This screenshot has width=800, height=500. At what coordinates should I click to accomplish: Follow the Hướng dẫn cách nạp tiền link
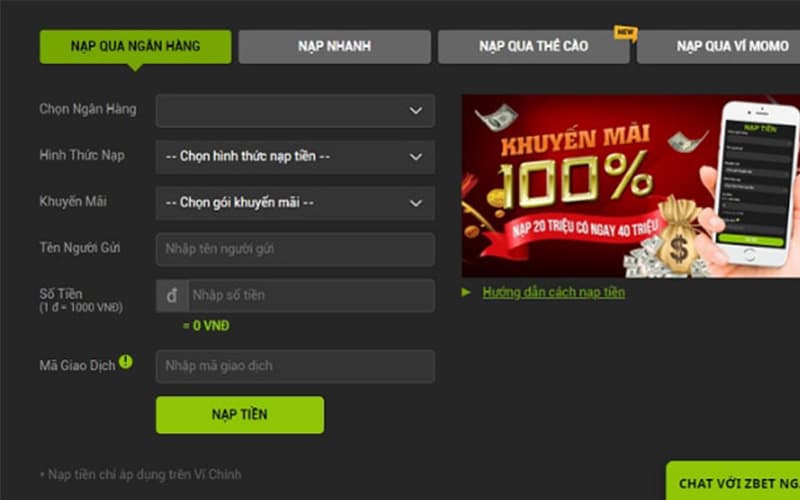[554, 292]
